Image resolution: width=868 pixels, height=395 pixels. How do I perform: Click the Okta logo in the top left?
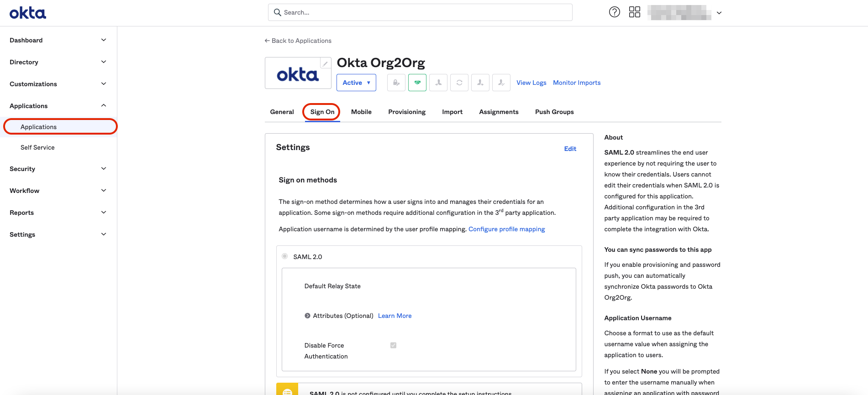[x=28, y=13]
